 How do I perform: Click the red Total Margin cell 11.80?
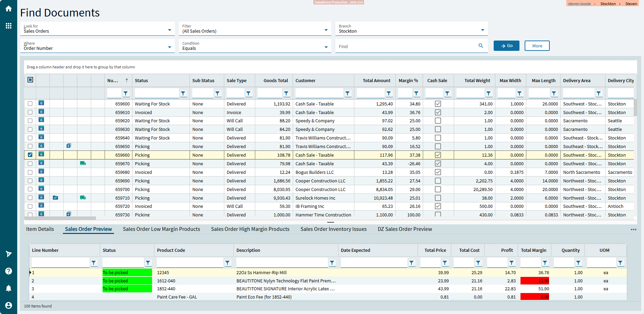coord(535,281)
